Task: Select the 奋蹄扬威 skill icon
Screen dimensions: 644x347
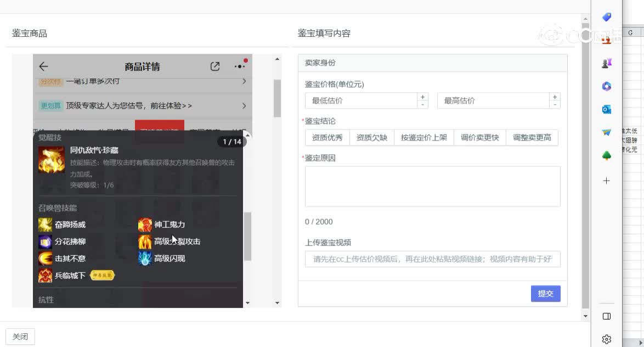Action: click(44, 225)
